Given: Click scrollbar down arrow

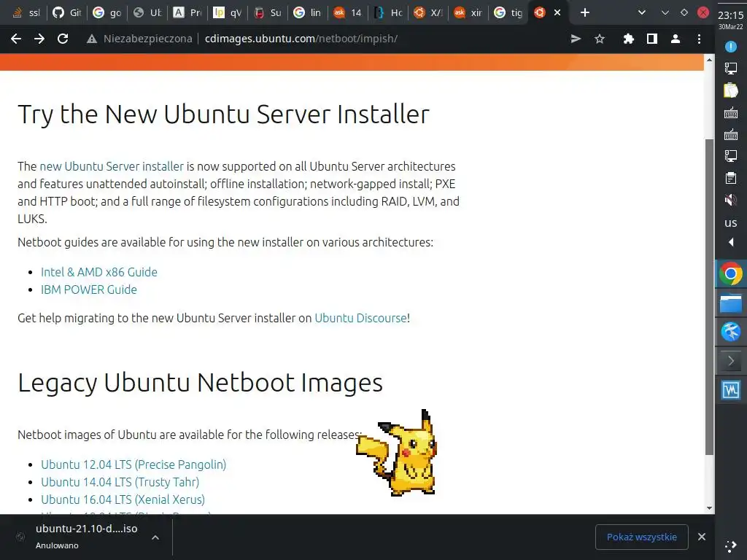Looking at the screenshot, I should [x=709, y=508].
